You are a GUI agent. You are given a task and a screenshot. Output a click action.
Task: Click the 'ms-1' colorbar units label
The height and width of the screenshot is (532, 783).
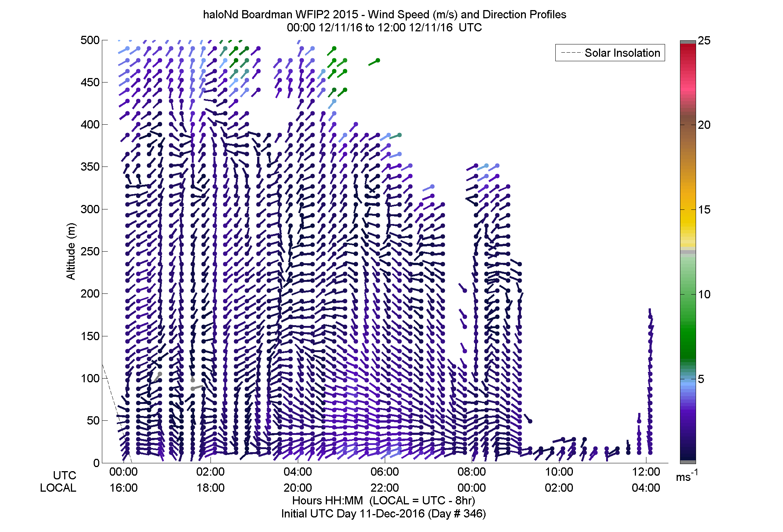coord(687,476)
